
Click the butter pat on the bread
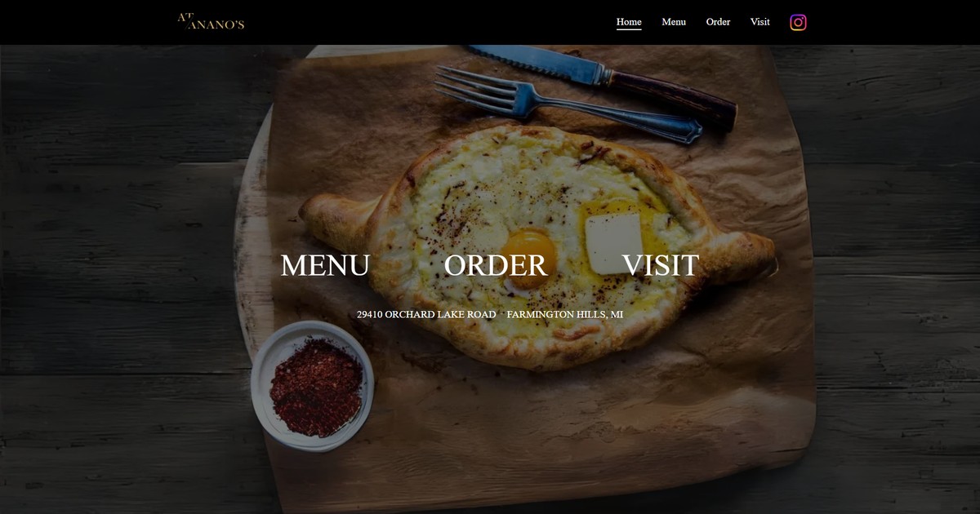click(x=612, y=243)
